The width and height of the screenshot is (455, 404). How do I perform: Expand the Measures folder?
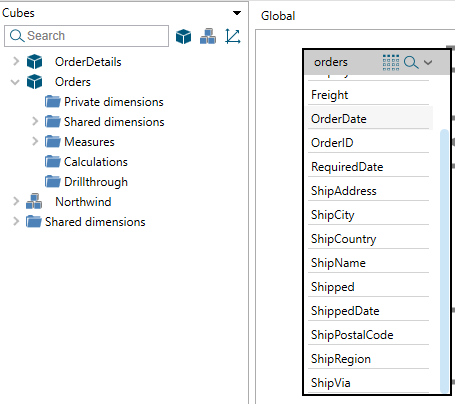tap(35, 141)
